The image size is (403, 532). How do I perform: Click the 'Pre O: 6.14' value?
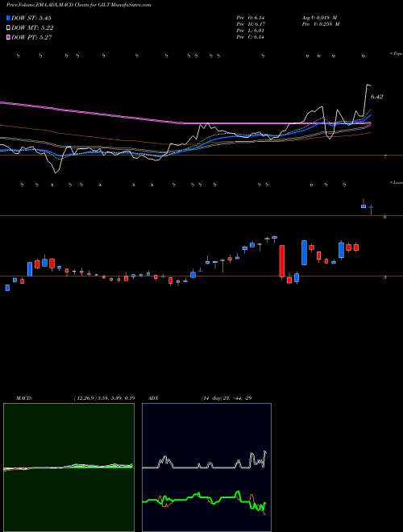tap(251, 18)
